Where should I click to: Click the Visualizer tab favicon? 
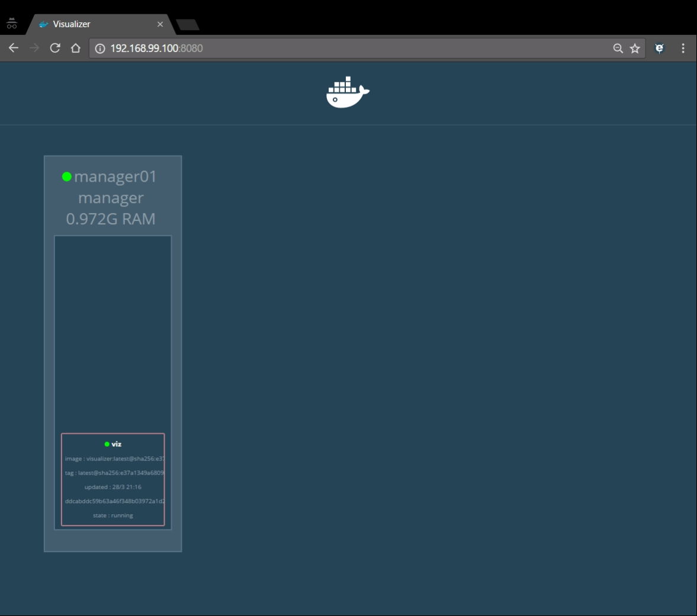[43, 24]
